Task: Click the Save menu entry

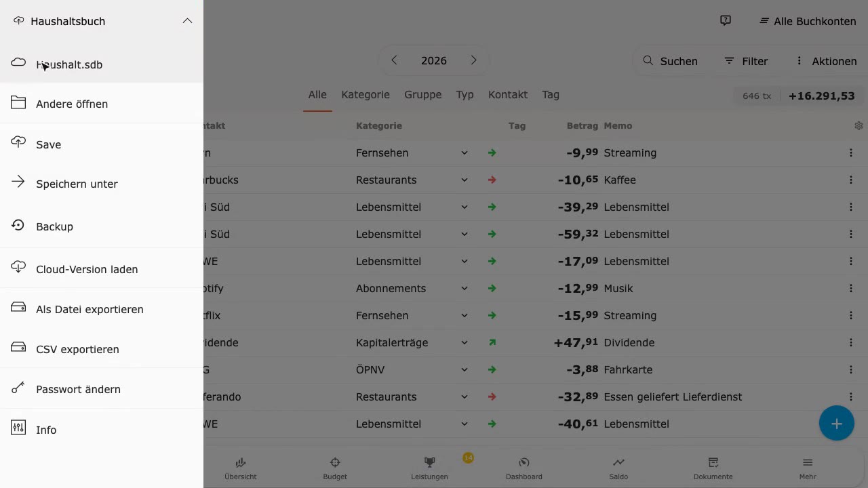Action: (x=102, y=144)
